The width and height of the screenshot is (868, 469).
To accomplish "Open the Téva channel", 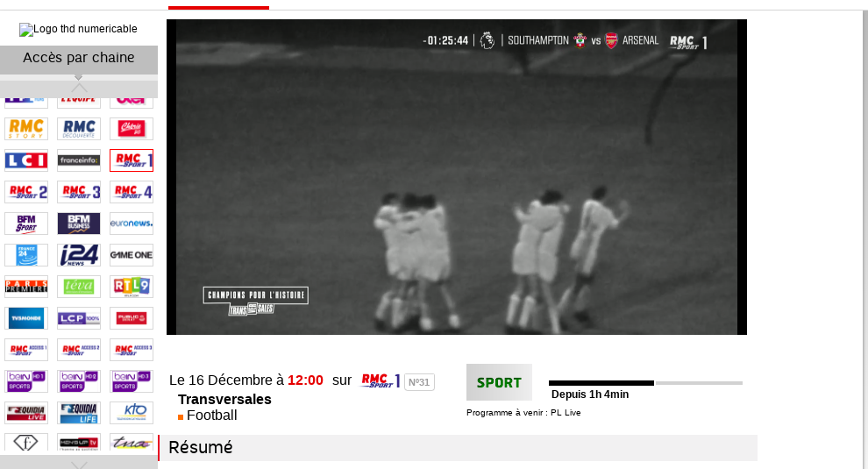I will [79, 287].
